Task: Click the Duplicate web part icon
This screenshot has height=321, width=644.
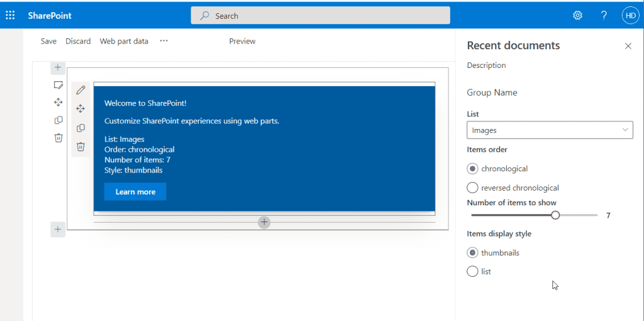Action: tap(81, 128)
